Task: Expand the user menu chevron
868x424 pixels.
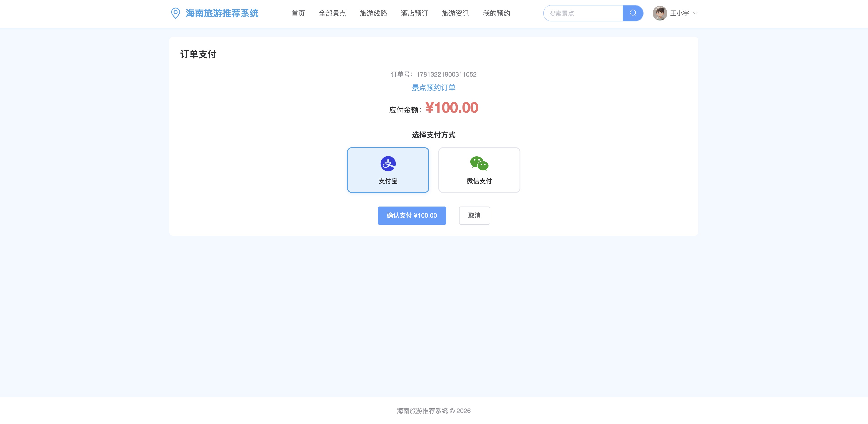Action: [695, 13]
